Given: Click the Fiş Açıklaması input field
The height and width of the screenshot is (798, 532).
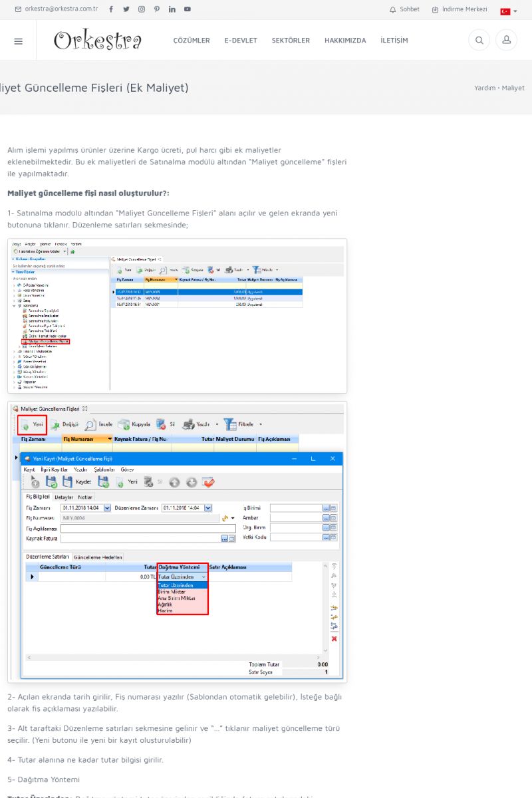Looking at the screenshot, I should (148, 528).
